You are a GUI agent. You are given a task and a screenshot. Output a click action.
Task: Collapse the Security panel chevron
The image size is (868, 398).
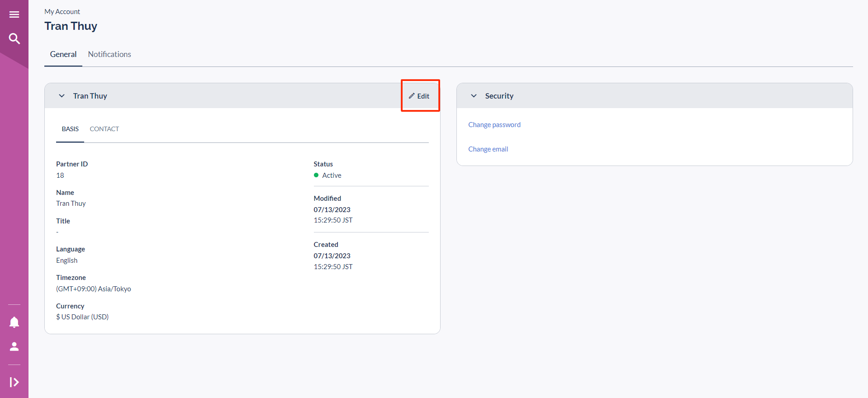[474, 96]
